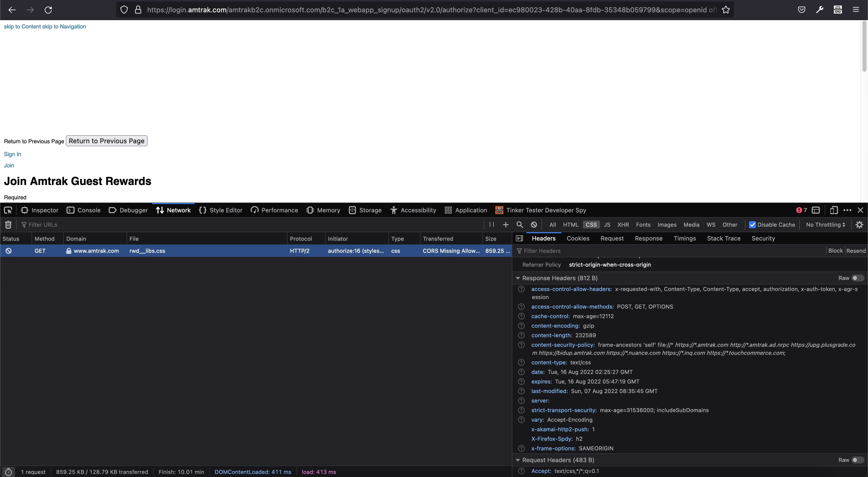Collapse the network details side pane
This screenshot has width=868, height=477.
(x=519, y=238)
